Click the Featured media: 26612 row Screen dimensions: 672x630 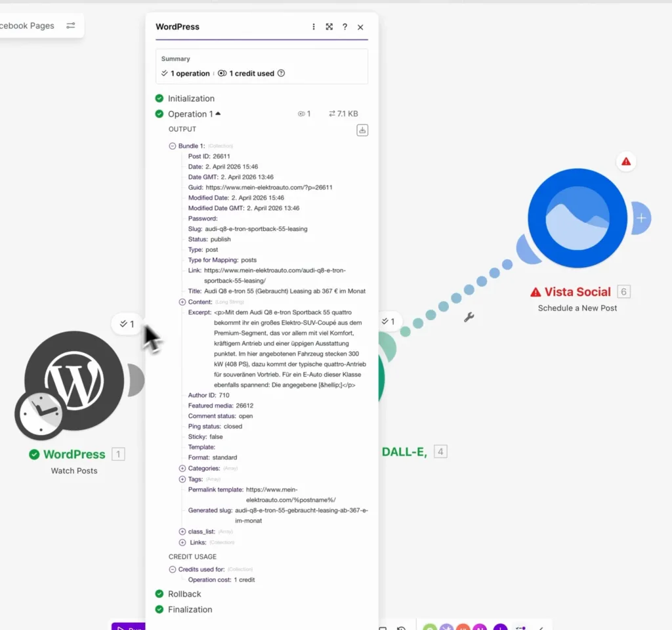[x=220, y=406]
